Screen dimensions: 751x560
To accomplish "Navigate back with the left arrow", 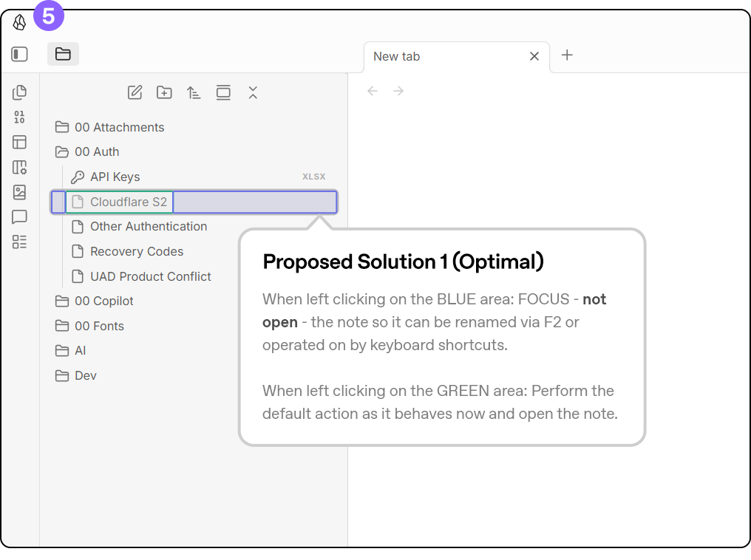I will [373, 91].
